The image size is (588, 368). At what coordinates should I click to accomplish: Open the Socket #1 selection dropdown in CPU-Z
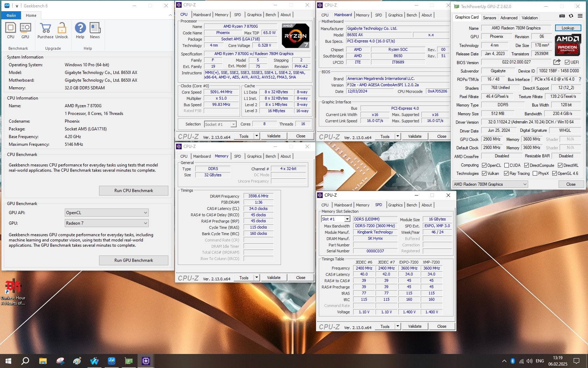click(x=220, y=124)
